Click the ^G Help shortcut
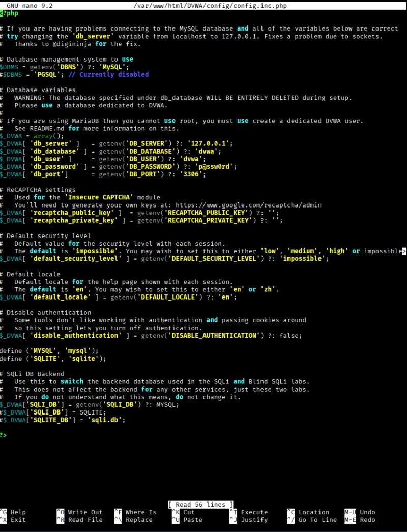The width and height of the screenshot is (407, 532). pyautogui.click(x=13, y=512)
